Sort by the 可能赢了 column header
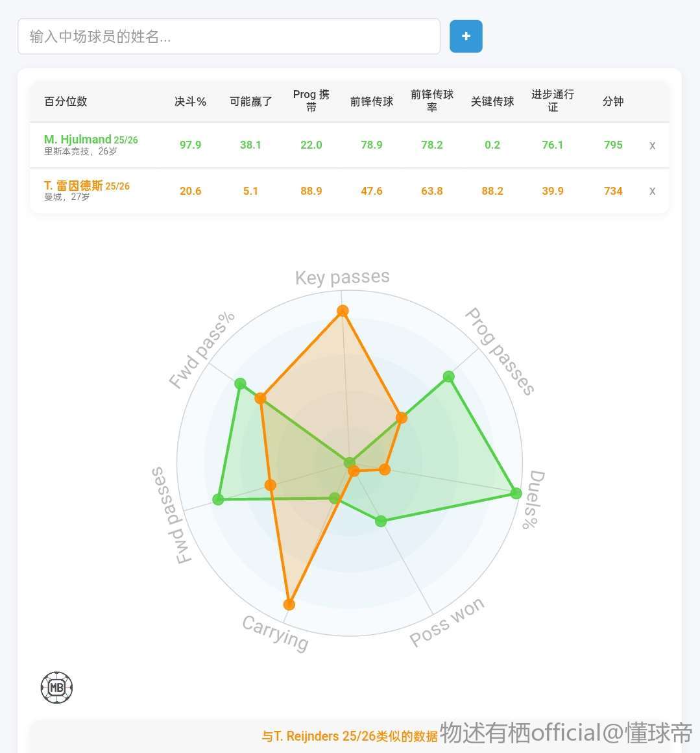 click(x=250, y=101)
